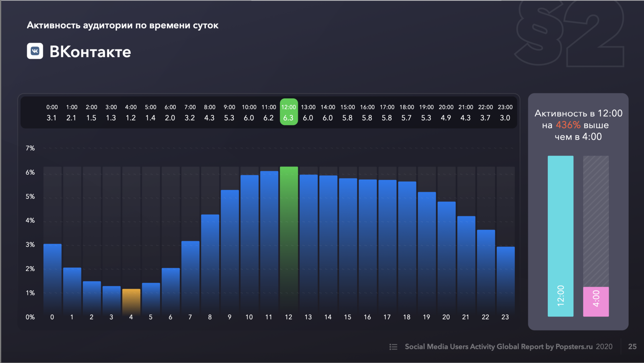
Task: Click the VK logo icon
Action: click(35, 51)
